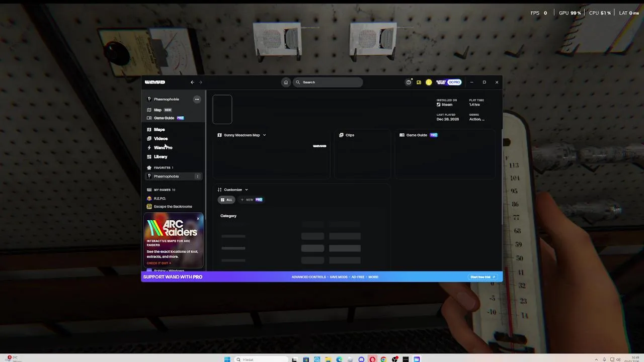Click the taskbar search box
This screenshot has width=644, height=362.
click(261, 359)
